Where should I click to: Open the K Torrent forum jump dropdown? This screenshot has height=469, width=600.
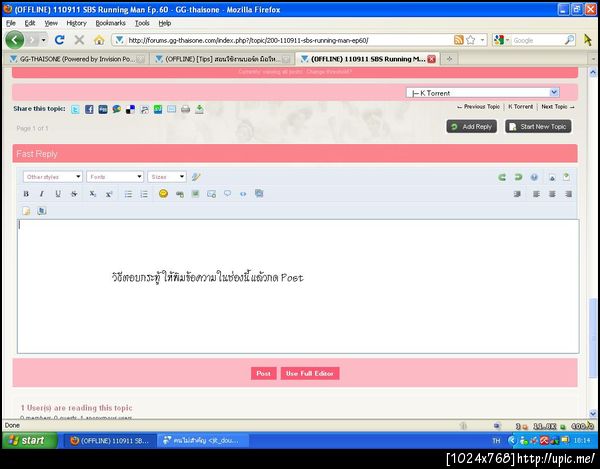[x=483, y=93]
